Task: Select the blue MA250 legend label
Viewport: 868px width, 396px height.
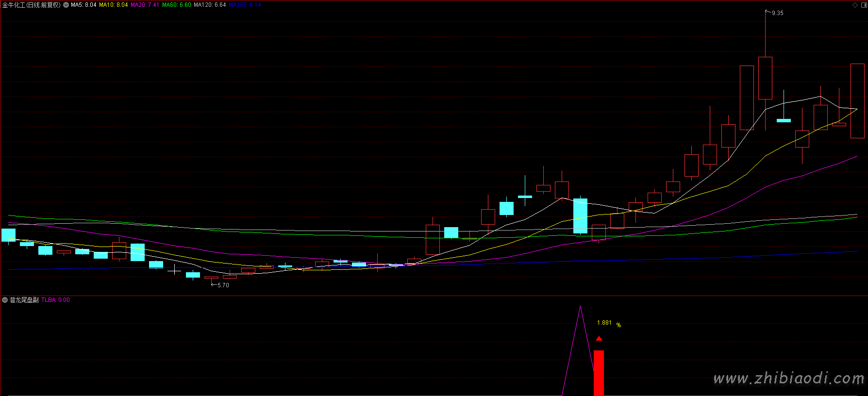Action: click(x=245, y=5)
